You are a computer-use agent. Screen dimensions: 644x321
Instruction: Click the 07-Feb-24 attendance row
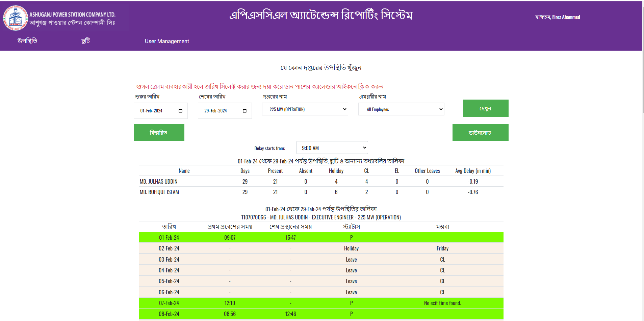point(321,303)
